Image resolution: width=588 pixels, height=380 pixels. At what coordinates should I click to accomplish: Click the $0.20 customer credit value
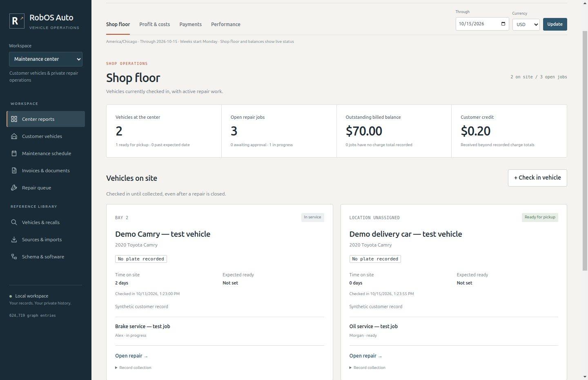click(476, 131)
